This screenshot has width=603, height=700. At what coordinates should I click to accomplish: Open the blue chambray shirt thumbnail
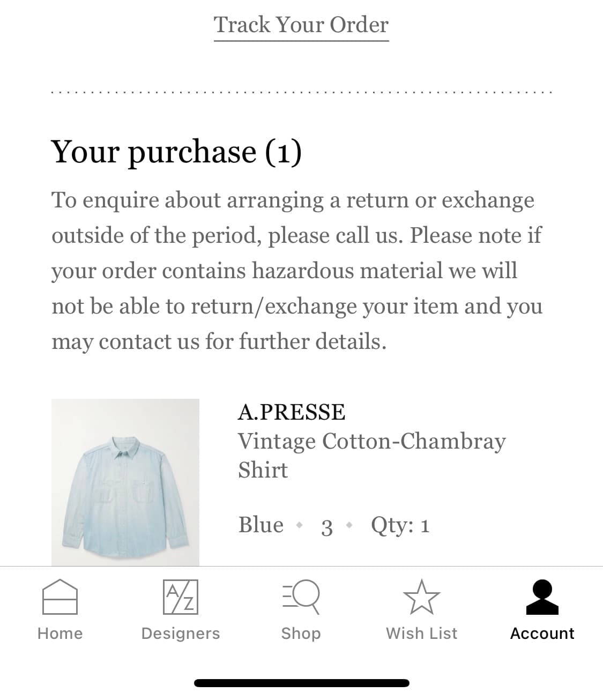[125, 482]
